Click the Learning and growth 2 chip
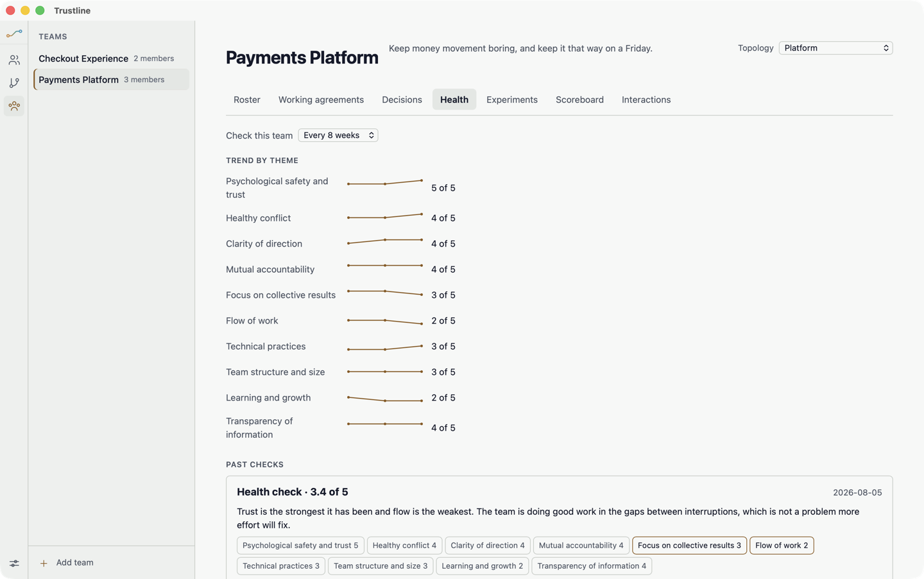The height and width of the screenshot is (579, 924). (483, 566)
